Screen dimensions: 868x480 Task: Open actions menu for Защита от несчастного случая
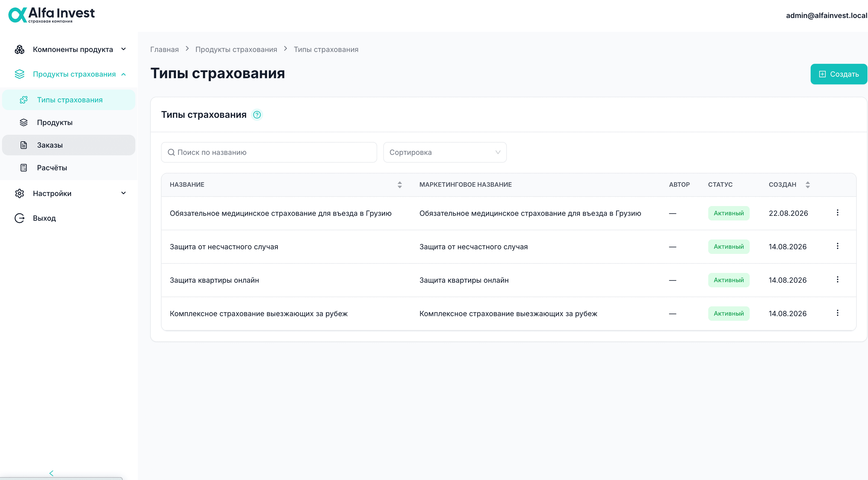837,246
